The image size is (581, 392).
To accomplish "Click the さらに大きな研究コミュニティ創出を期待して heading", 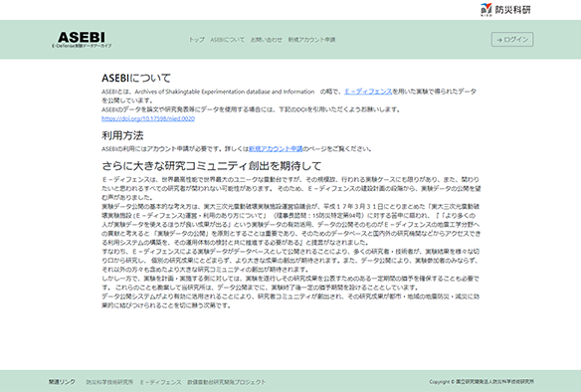I will (212, 166).
